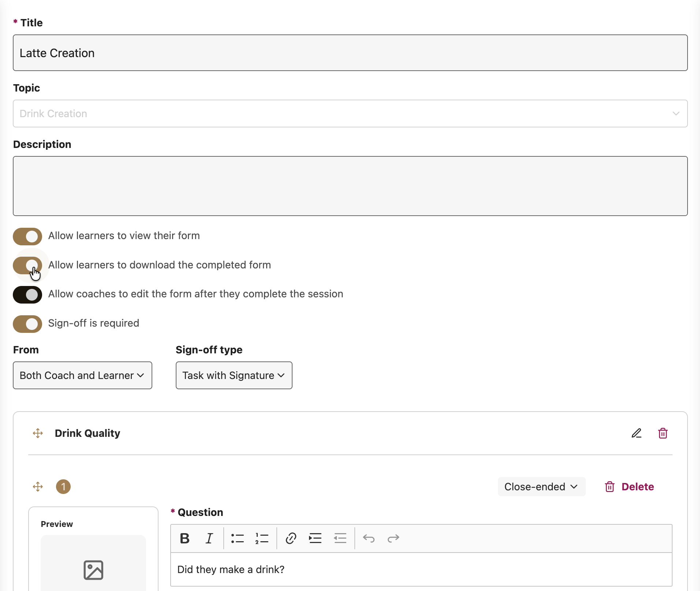Click the Bold formatting icon
This screenshot has width=700, height=591.
[185, 538]
